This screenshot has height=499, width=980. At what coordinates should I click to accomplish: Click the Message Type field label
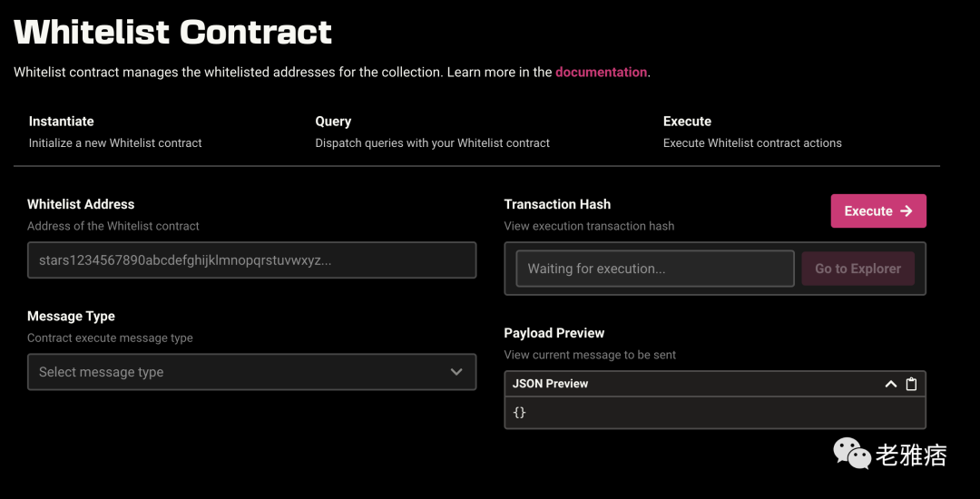click(x=71, y=316)
